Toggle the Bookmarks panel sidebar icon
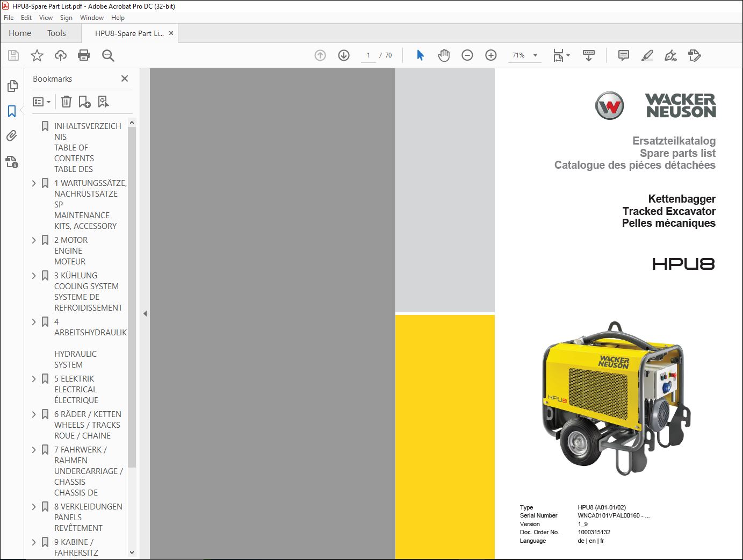 [x=12, y=111]
